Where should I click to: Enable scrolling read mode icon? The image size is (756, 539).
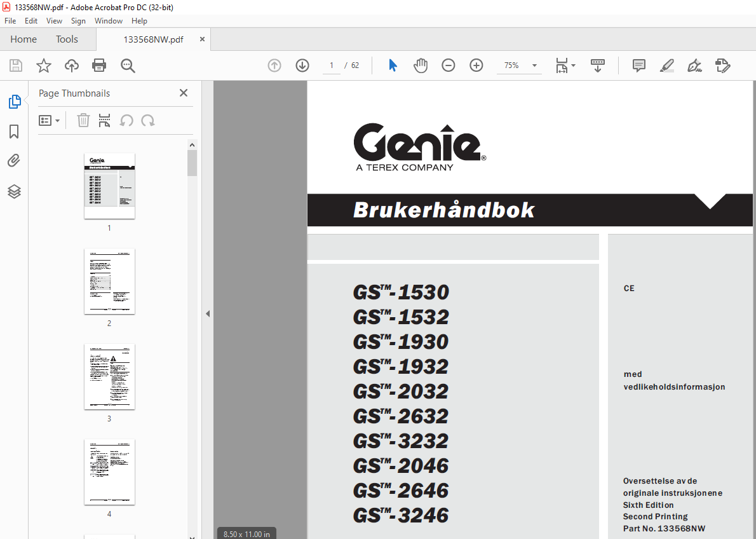[598, 65]
